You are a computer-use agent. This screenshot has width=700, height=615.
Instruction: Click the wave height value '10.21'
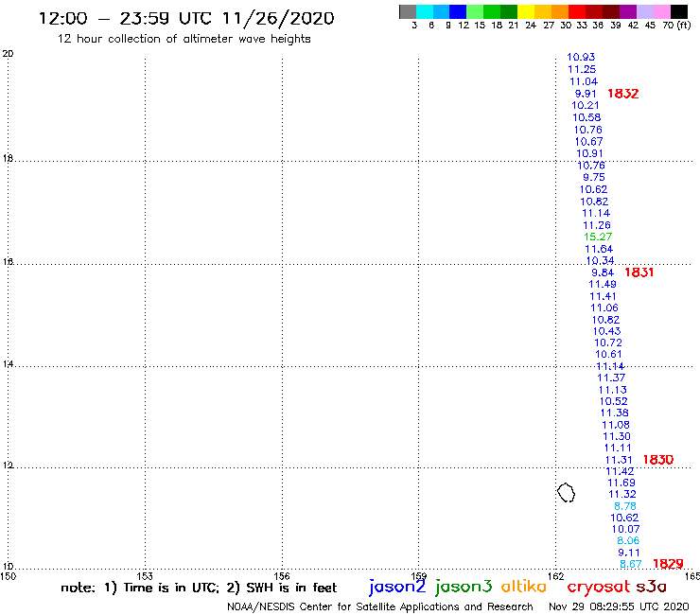pyautogui.click(x=586, y=105)
